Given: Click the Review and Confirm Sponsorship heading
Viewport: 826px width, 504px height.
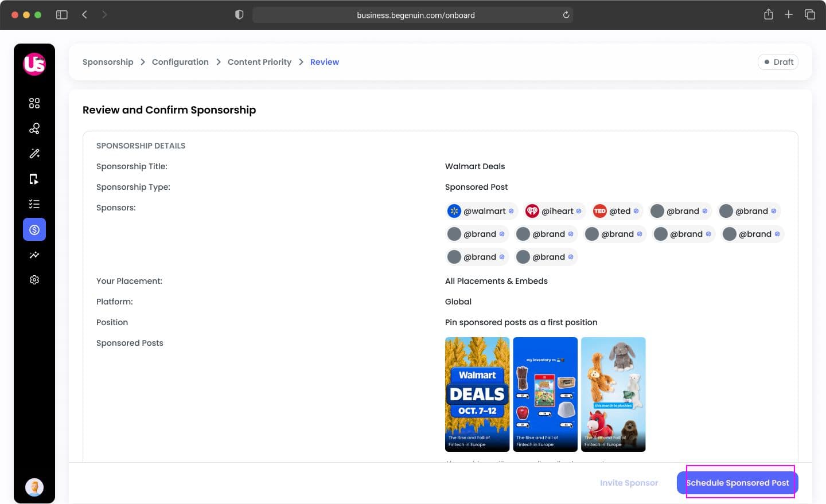Looking at the screenshot, I should click(x=169, y=110).
